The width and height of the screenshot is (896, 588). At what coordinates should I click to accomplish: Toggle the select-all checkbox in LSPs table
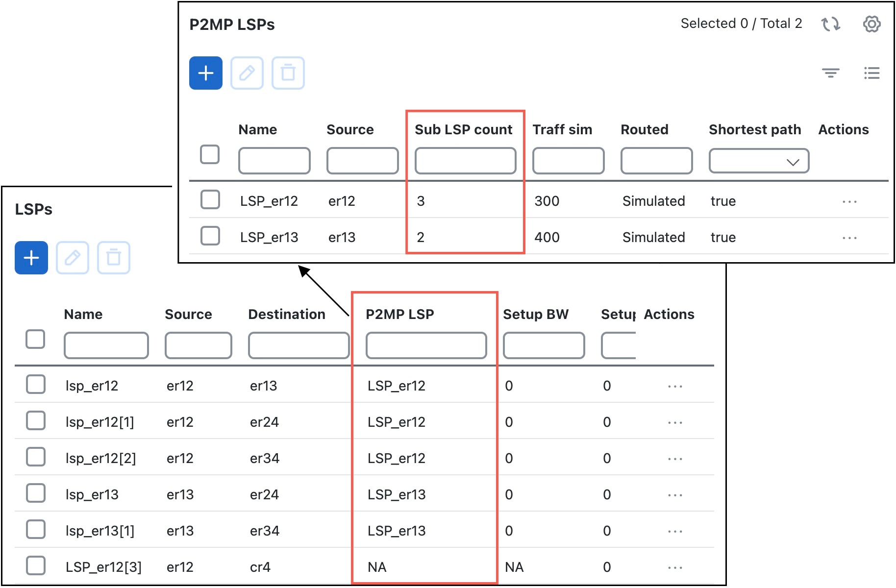click(x=35, y=339)
